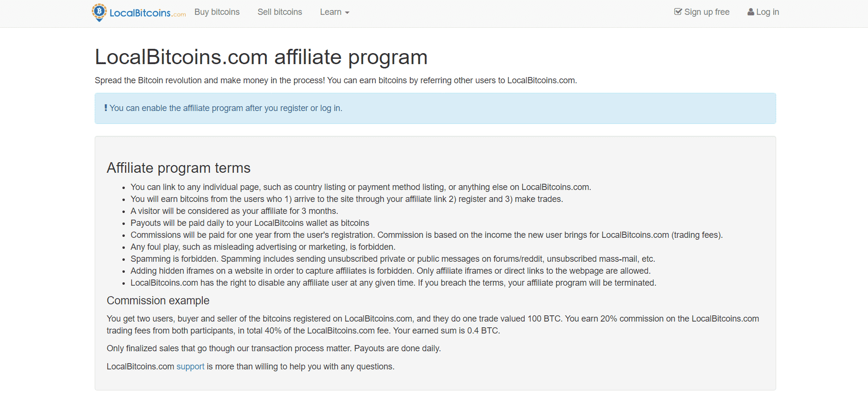Open the Buy bitcoins page
Image resolution: width=868 pixels, height=412 pixels.
coord(217,12)
